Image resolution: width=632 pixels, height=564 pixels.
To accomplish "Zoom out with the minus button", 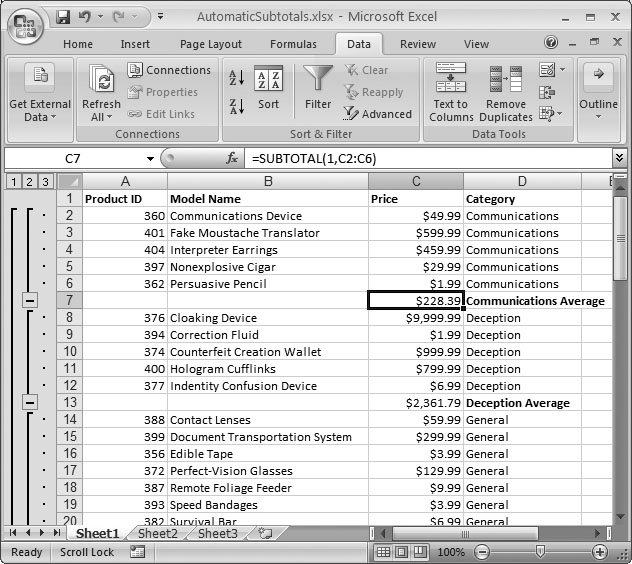I will [481, 552].
